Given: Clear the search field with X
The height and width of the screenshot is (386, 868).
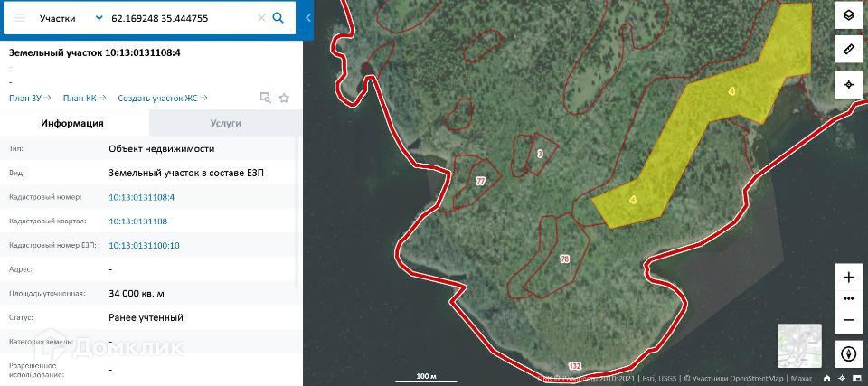Looking at the screenshot, I should (262, 18).
